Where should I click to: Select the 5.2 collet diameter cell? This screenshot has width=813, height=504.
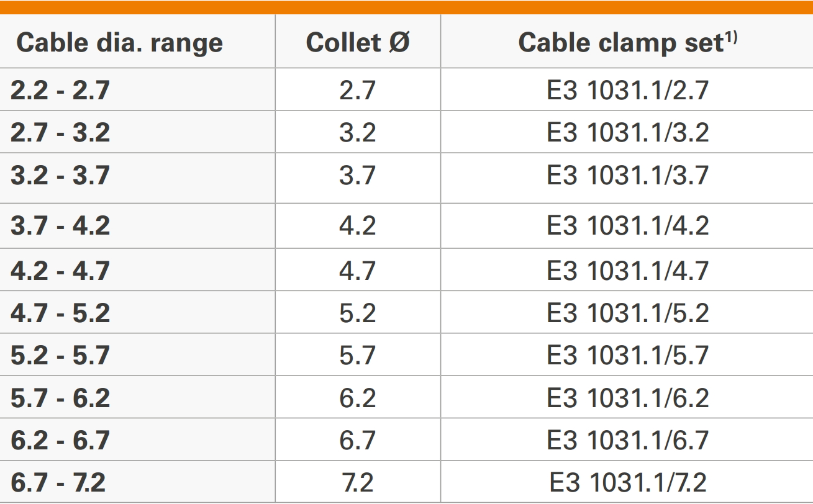pos(358,313)
